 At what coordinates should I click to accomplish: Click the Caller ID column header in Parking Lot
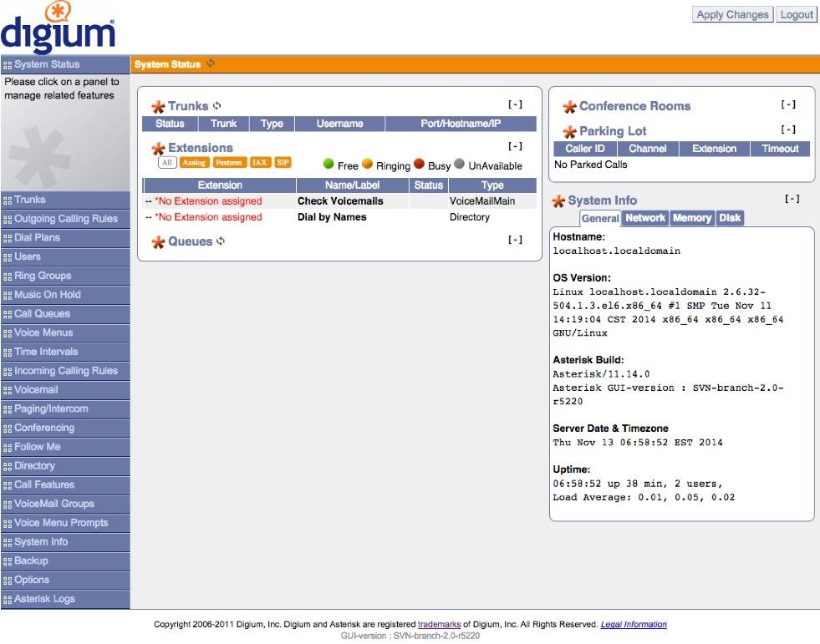(584, 149)
